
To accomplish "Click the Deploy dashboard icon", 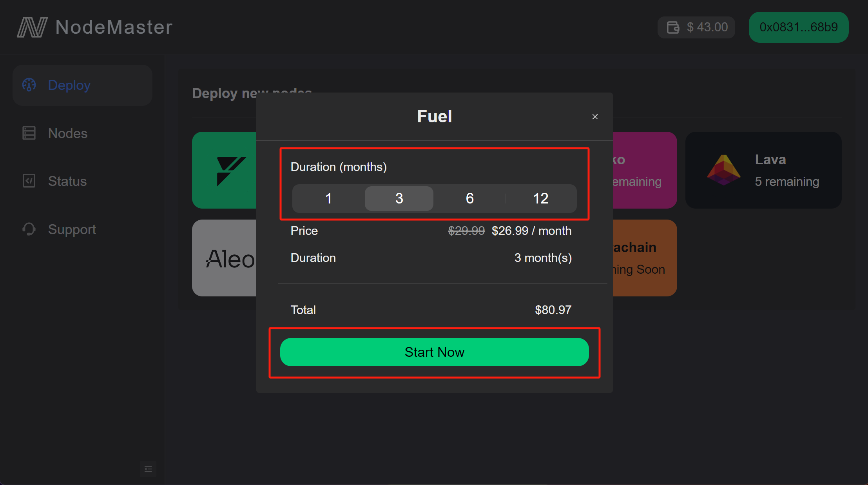I will (x=29, y=85).
